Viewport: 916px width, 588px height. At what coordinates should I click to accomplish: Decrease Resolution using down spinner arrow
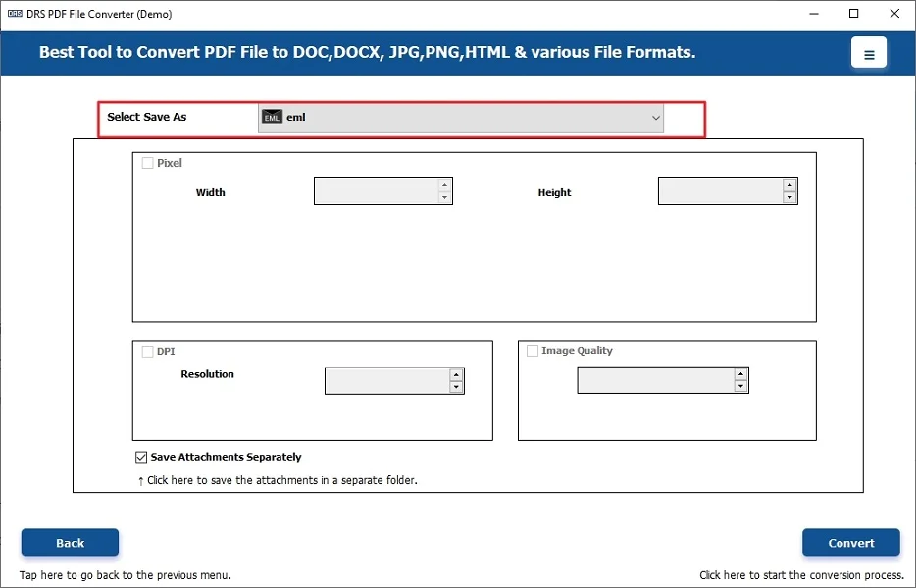click(x=456, y=388)
